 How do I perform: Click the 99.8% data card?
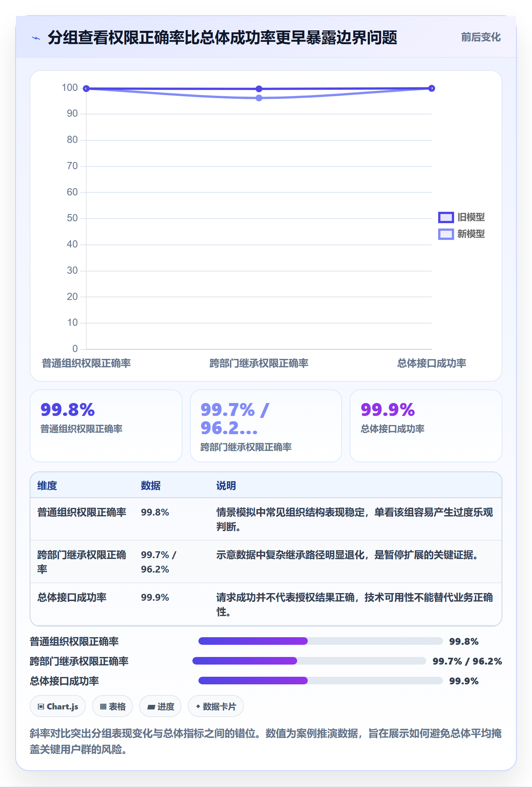106,426
